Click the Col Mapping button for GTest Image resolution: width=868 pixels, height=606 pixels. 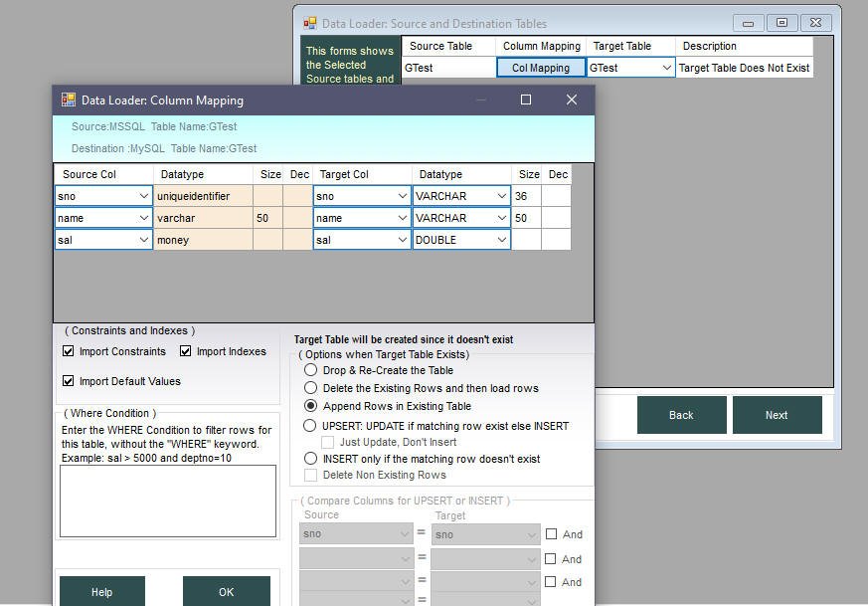[x=541, y=68]
